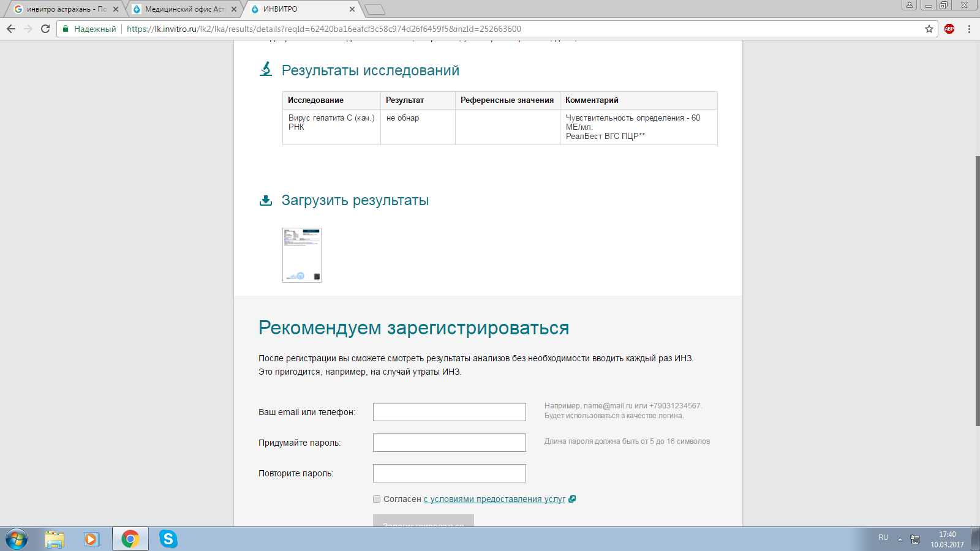Open the условиями предоставления услуг link
Viewport: 980px width, 551px height.
494,499
